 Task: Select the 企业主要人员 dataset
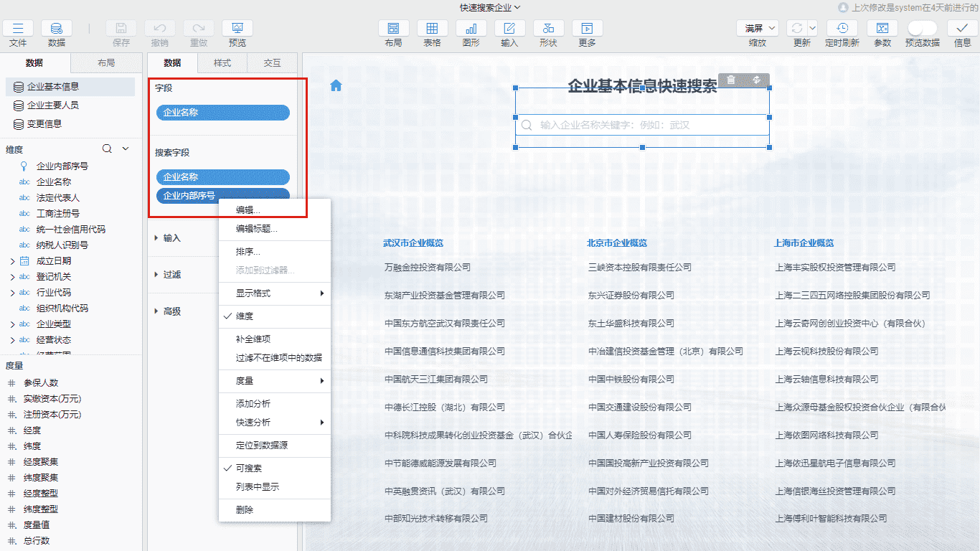53,105
